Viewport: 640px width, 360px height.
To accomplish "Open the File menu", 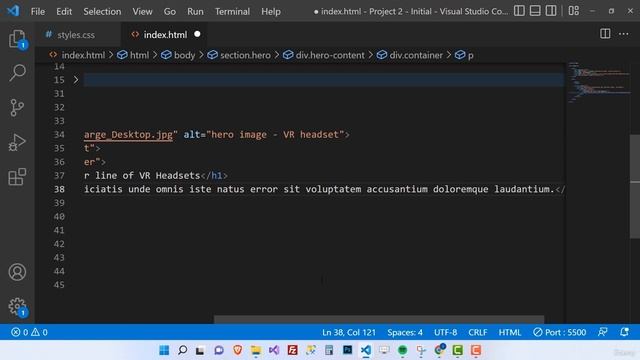I will tap(38, 11).
